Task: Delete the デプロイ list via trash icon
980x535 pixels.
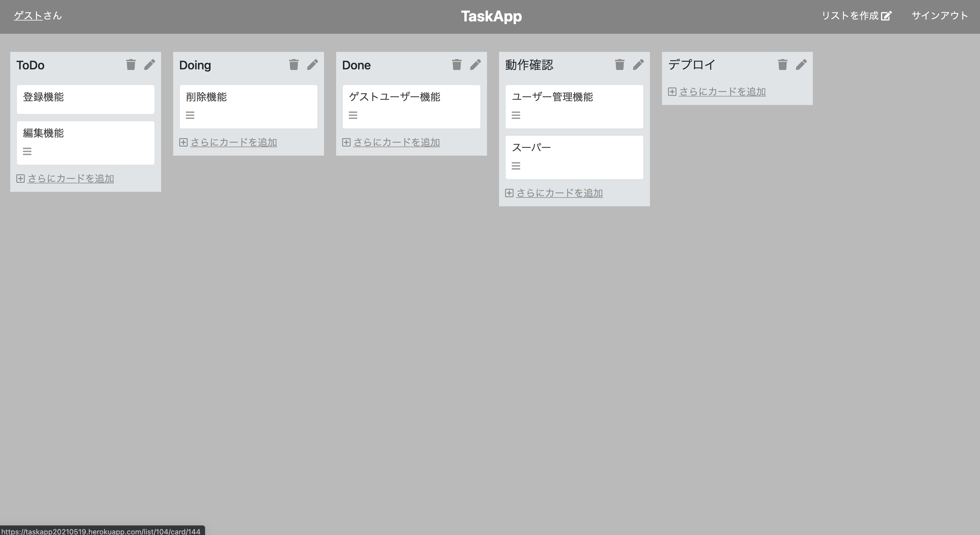Action: pos(782,64)
